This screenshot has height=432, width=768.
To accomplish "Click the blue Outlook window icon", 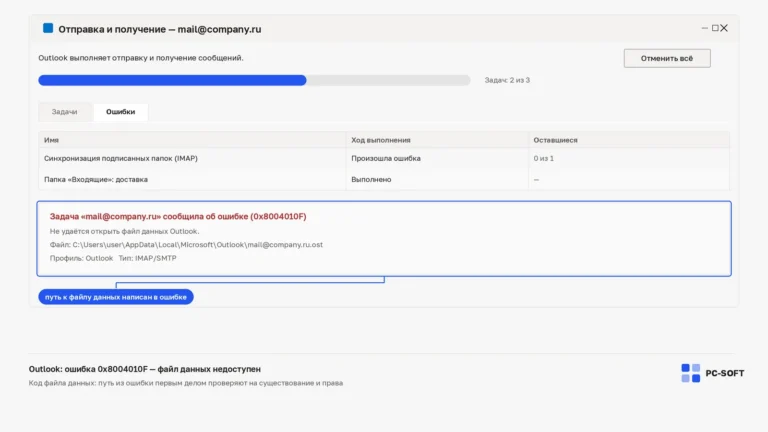I will pos(48,28).
